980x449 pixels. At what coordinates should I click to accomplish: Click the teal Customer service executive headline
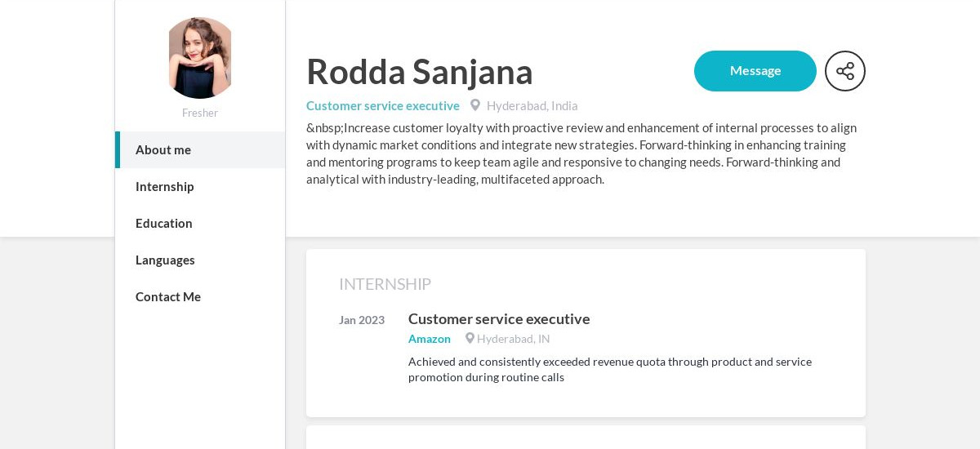tap(383, 106)
